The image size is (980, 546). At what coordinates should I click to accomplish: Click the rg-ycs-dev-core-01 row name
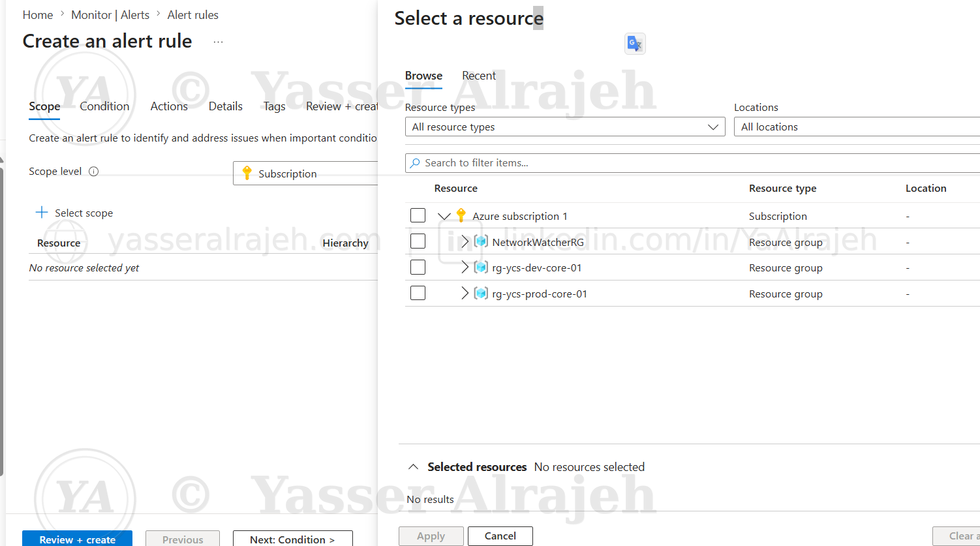pos(536,268)
